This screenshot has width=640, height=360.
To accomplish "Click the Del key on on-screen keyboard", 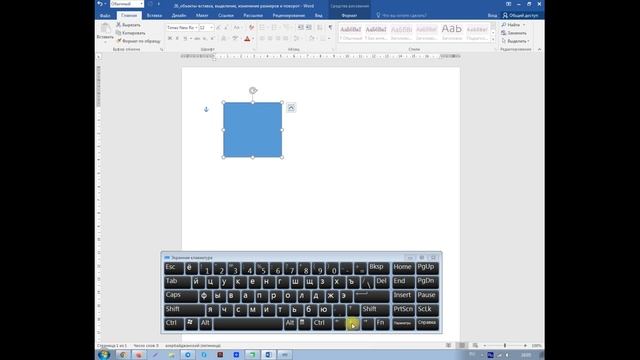I will click(x=382, y=282).
